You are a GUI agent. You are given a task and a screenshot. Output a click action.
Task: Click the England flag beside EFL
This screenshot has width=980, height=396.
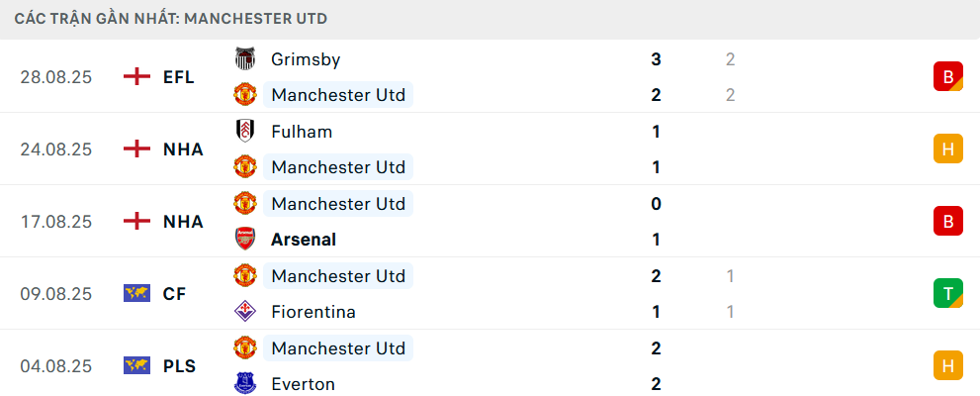point(136,77)
